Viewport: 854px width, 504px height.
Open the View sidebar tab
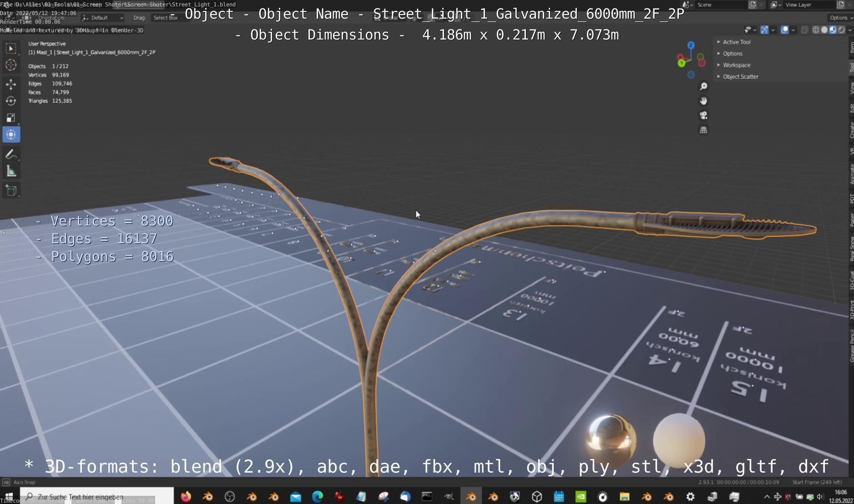tap(851, 88)
